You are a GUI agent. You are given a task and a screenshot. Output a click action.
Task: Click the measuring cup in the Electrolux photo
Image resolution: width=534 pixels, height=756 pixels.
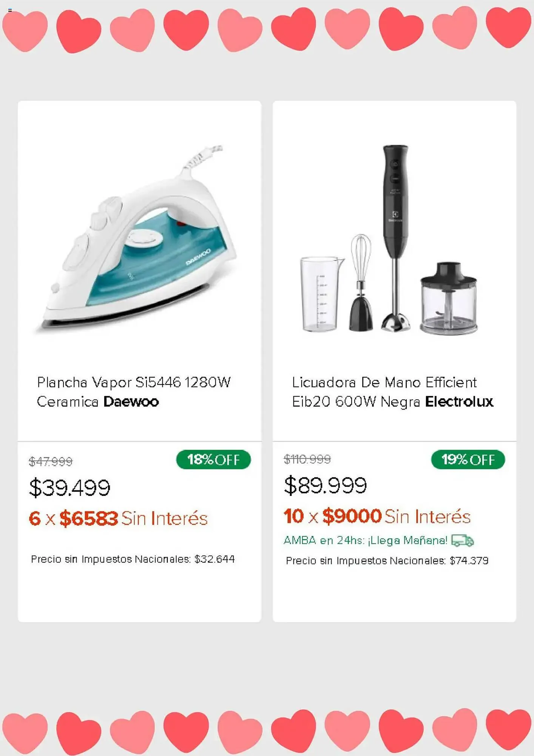(321, 294)
